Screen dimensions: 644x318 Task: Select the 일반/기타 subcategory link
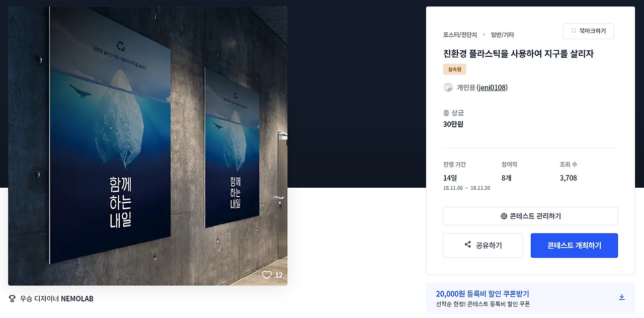503,35
